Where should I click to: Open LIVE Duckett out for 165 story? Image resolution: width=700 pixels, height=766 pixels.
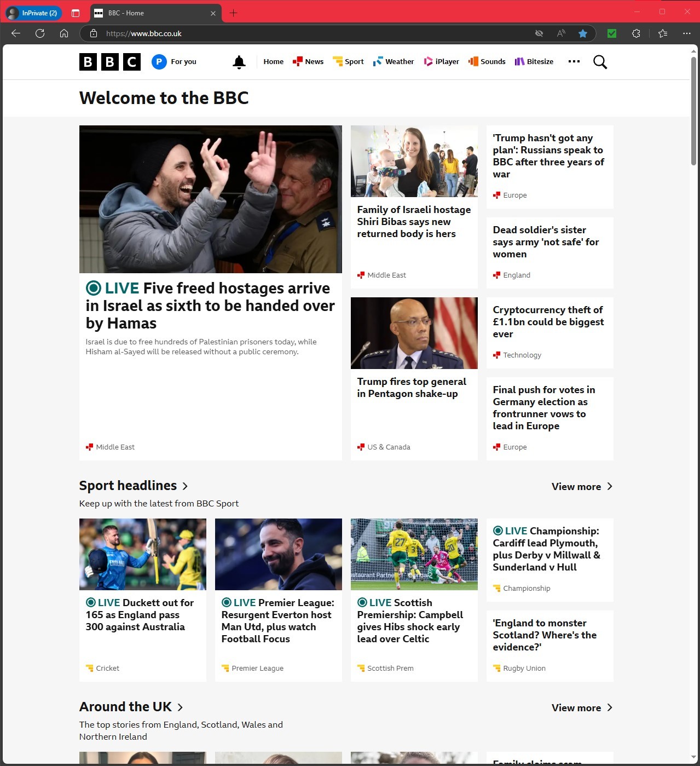click(x=140, y=615)
